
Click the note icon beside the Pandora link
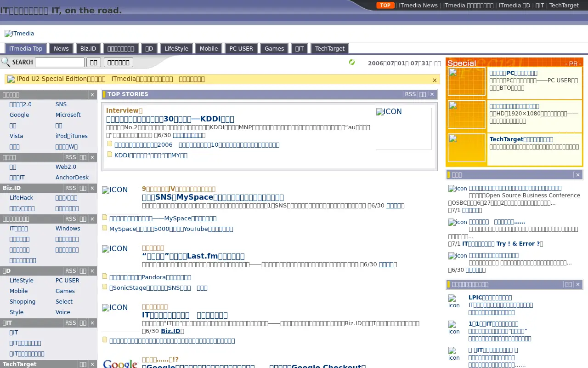pyautogui.click(x=105, y=276)
